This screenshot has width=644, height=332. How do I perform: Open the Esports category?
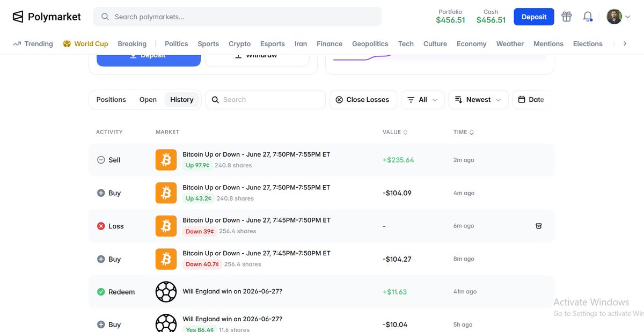pos(273,44)
